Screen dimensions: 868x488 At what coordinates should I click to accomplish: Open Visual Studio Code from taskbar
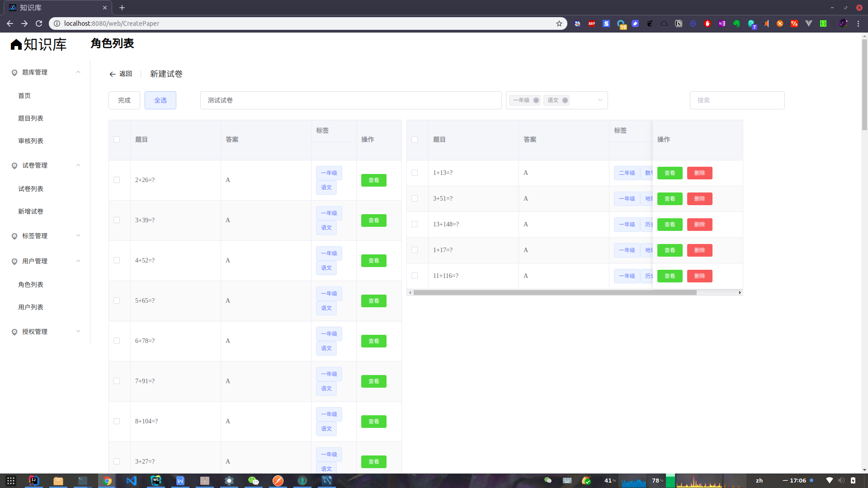coord(131,480)
